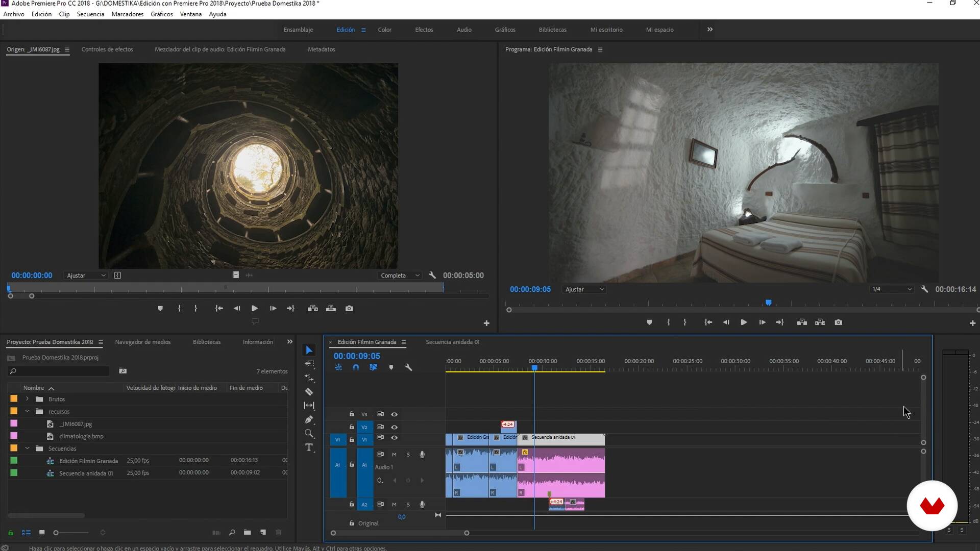Select the Pen tool in the tools panel
Image resolution: width=980 pixels, height=551 pixels.
pyautogui.click(x=309, y=419)
